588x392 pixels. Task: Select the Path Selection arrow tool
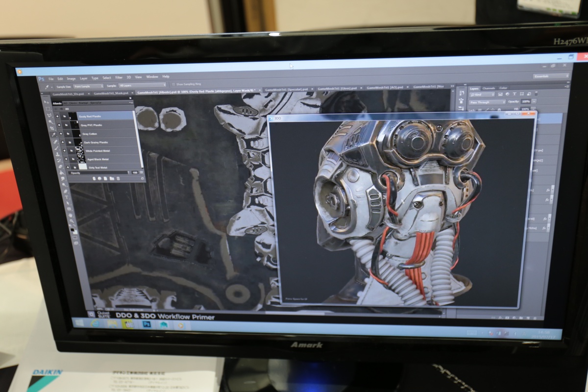pyautogui.click(x=68, y=203)
